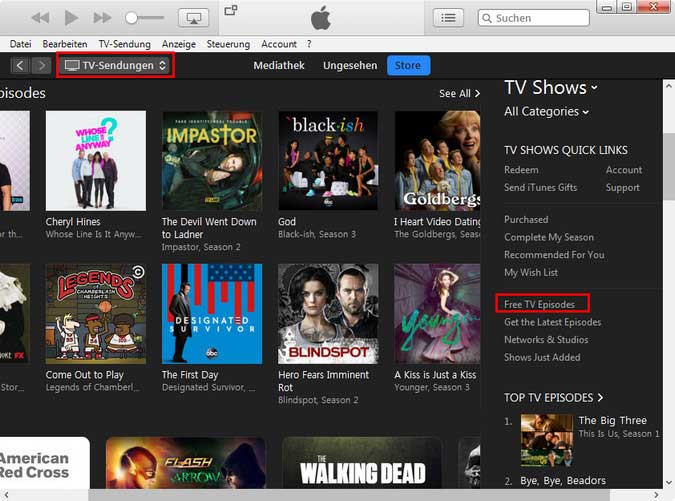The height and width of the screenshot is (501, 675).
Task: Open Recommended For You link
Action: [x=554, y=255]
